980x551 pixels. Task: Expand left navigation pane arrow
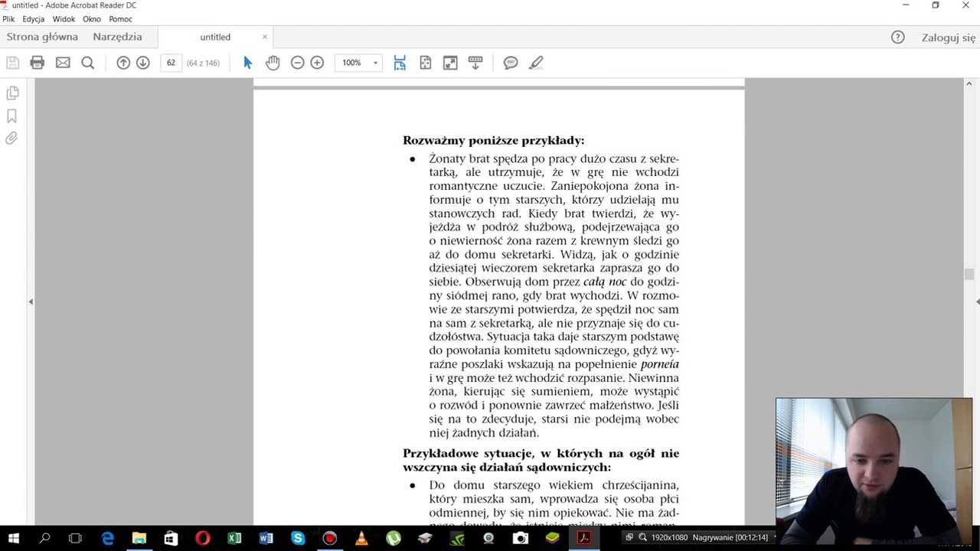31,302
